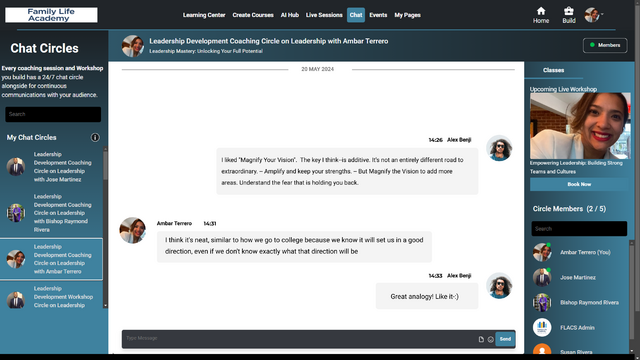Click Bishop Raymond Rivera member avatar
Viewport: 640px width, 360px height.
[542, 302]
